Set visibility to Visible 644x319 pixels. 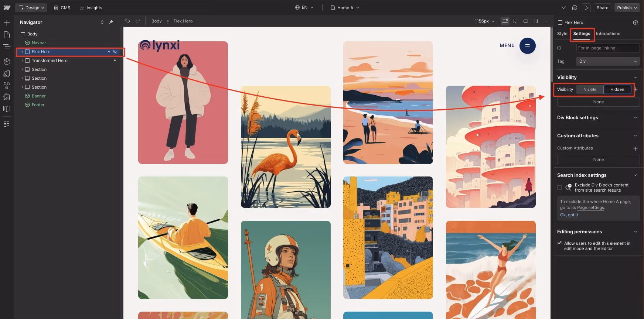pyautogui.click(x=590, y=89)
